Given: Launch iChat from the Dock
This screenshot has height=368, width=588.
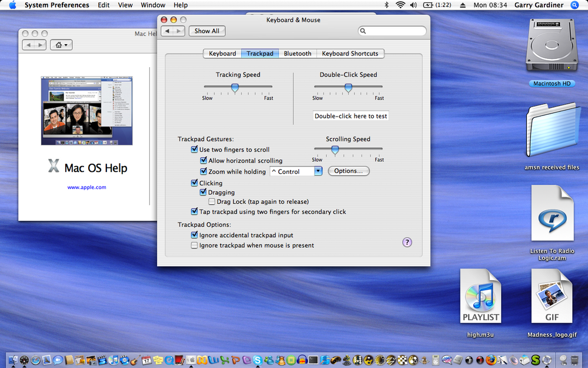Looking at the screenshot, I should 58,360.
